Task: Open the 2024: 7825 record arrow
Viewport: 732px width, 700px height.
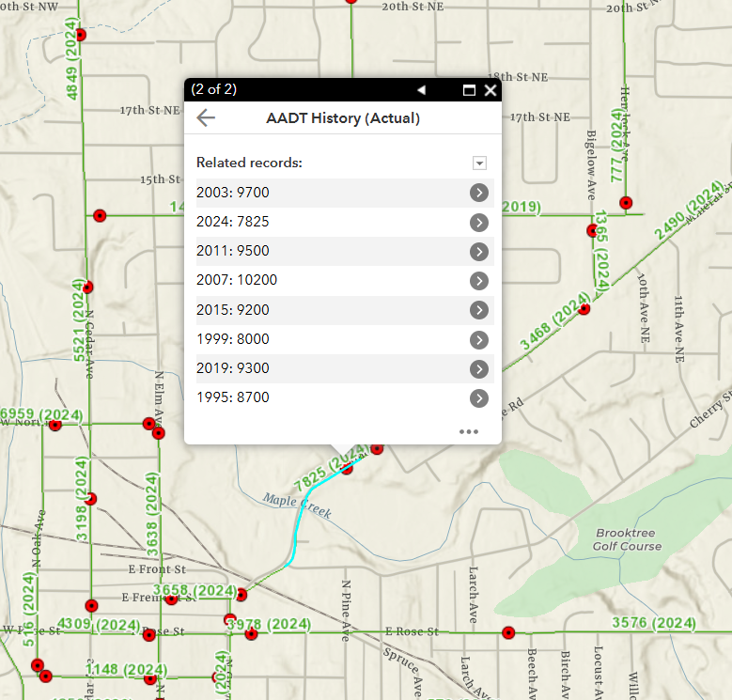Action: coord(478,223)
